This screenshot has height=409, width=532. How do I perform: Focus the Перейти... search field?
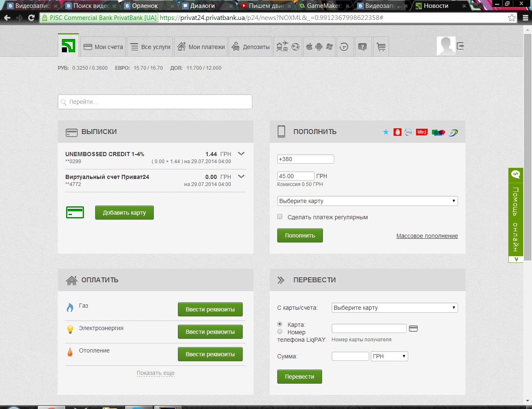coord(155,102)
